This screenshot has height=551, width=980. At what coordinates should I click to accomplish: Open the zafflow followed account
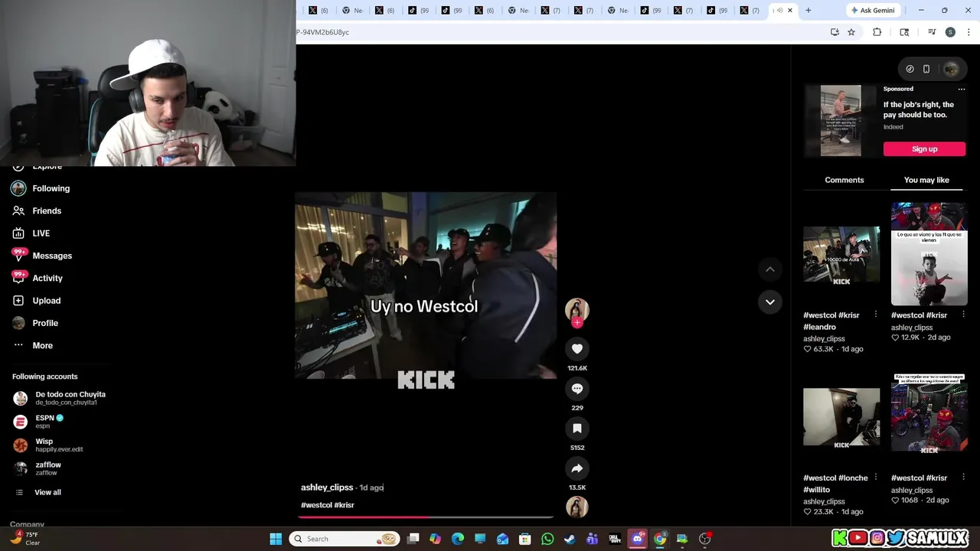[38, 468]
